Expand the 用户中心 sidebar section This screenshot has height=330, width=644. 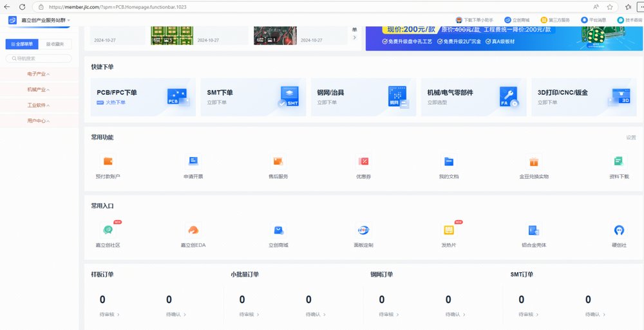38,120
